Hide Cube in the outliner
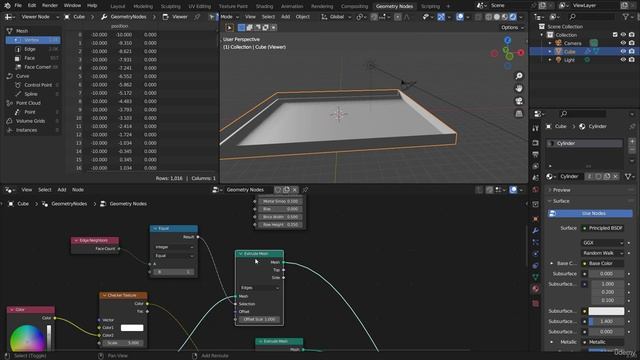The width and height of the screenshot is (640, 360). tap(623, 51)
